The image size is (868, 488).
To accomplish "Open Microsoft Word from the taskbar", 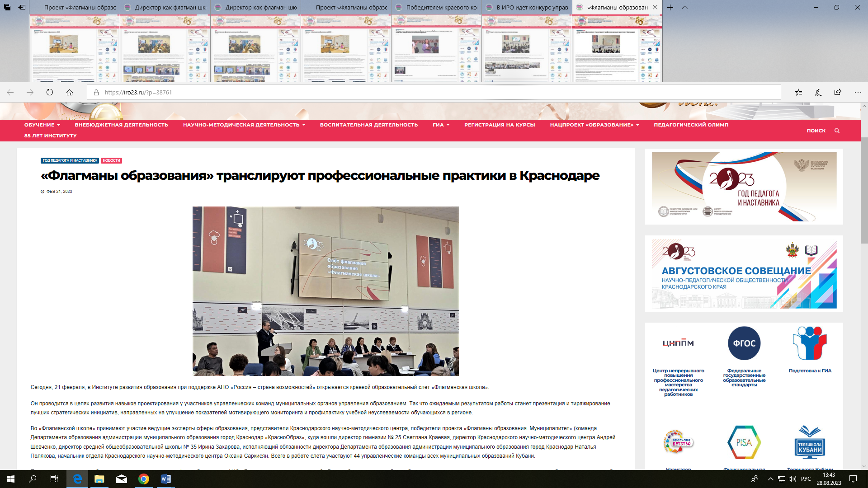I will click(x=165, y=479).
